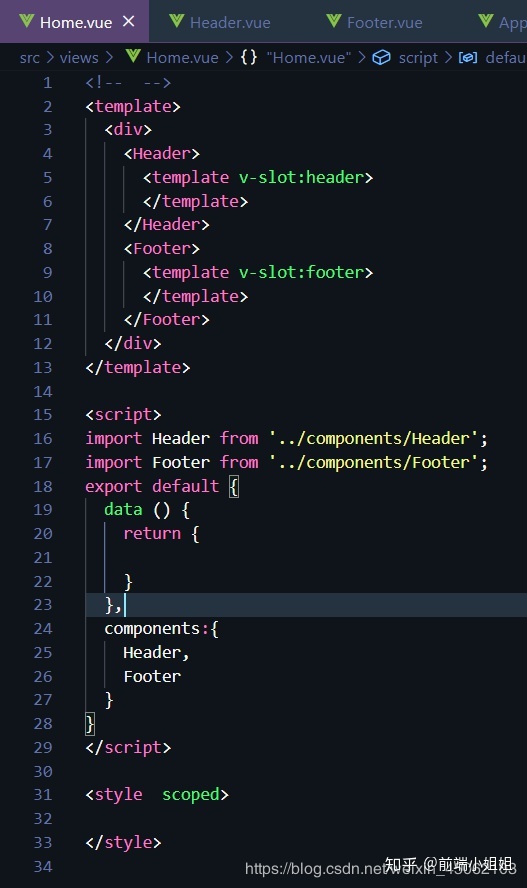The image size is (527, 888).
Task: Click the Vue icon on Header.vue tab
Action: coord(177,22)
